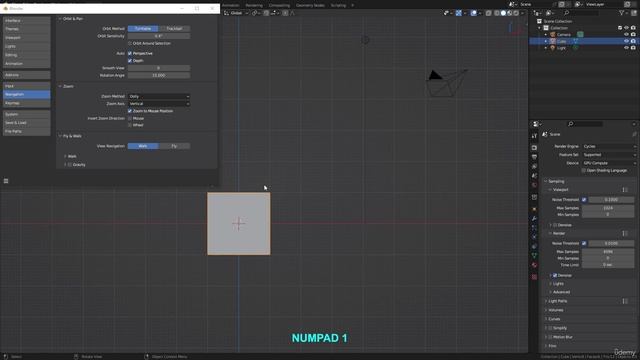
Task: Select Trackball orbit method
Action: [174, 29]
